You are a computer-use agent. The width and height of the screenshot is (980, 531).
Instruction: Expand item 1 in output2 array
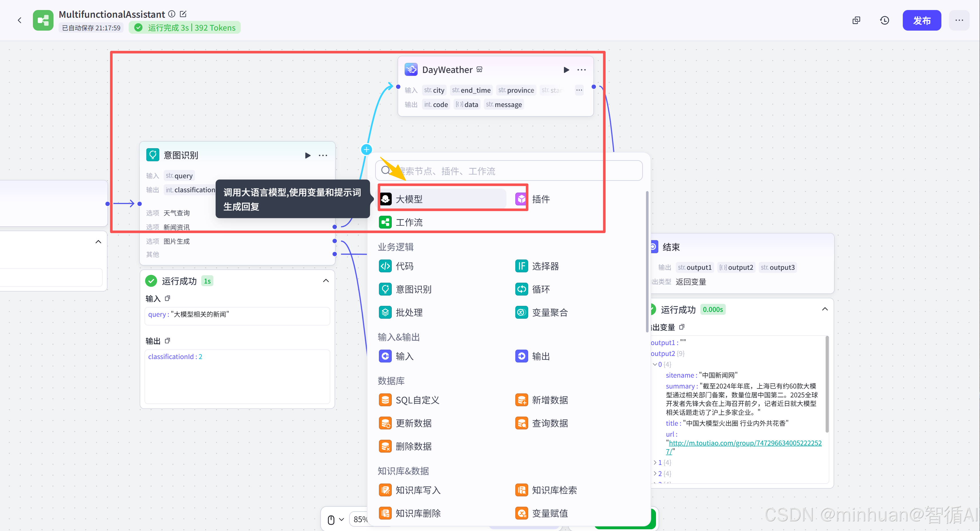tap(655, 463)
